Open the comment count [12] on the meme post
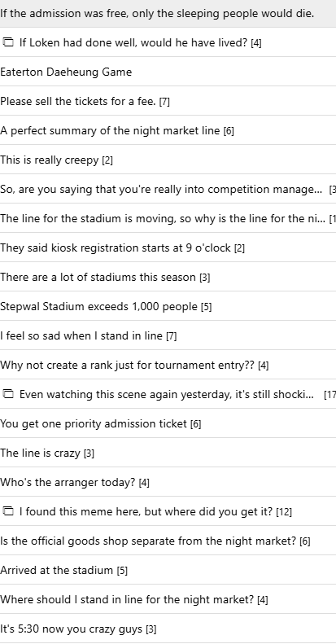Screen dimensions: 336x644 click(x=284, y=512)
